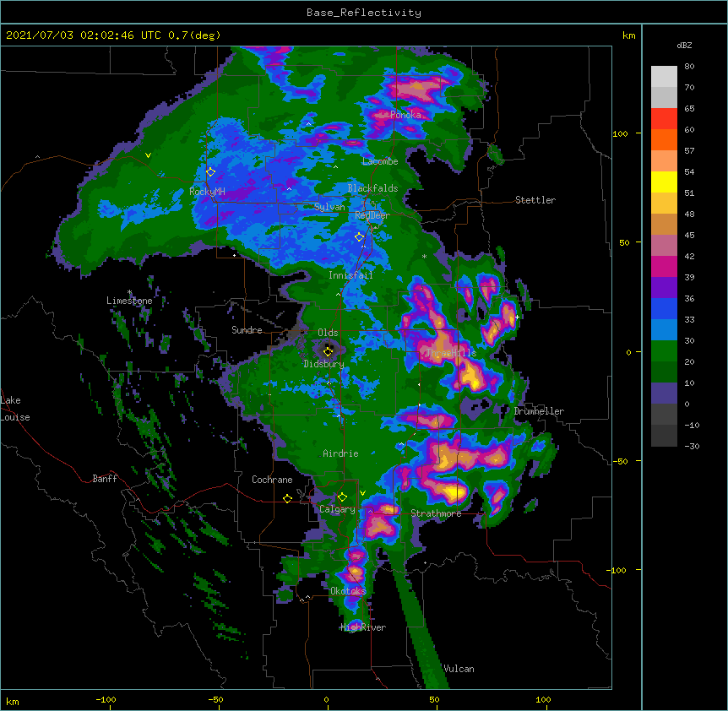Select the red 60-65 dBZ legend swatch
The width and height of the screenshot is (728, 711).
(x=664, y=119)
